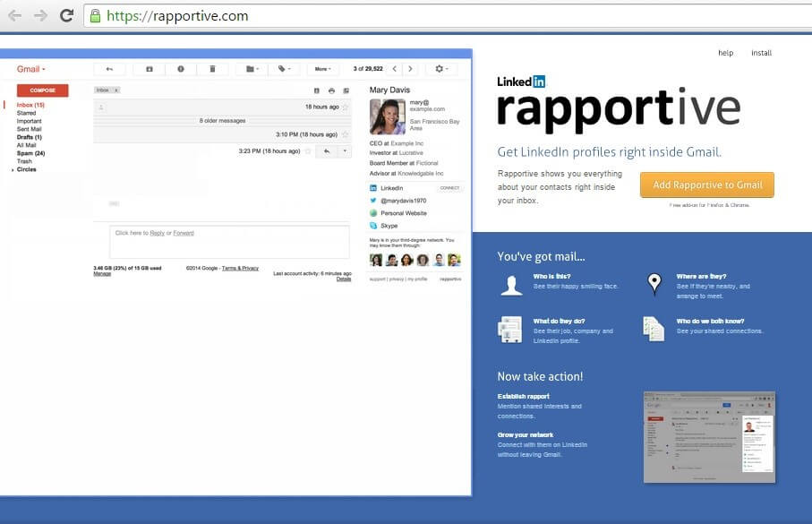Click the open in new window icon
Viewport: 812px width, 524px height.
[x=346, y=90]
